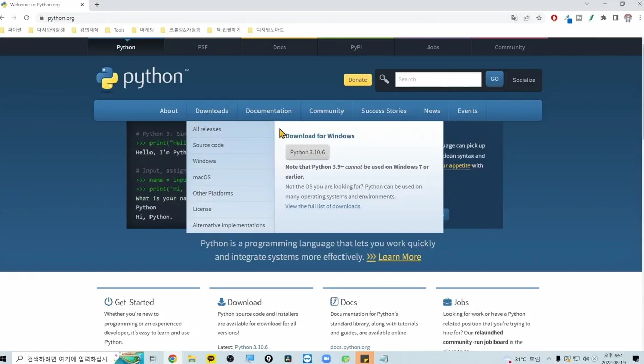Open the Downloads navigation menu
Screen dimensions: 644x364
pos(211,111)
